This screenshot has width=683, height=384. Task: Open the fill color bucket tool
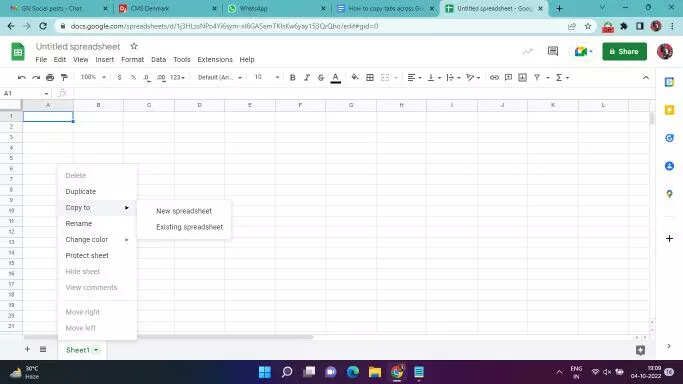pos(355,77)
